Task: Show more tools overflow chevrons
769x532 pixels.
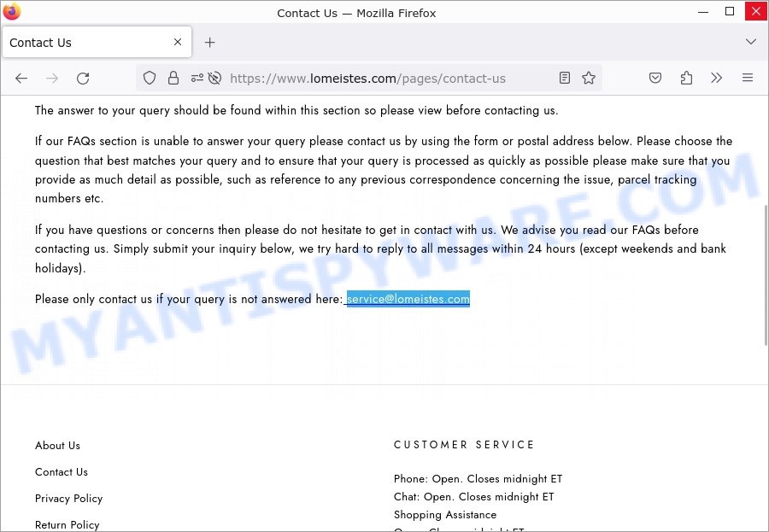Action: (x=717, y=78)
